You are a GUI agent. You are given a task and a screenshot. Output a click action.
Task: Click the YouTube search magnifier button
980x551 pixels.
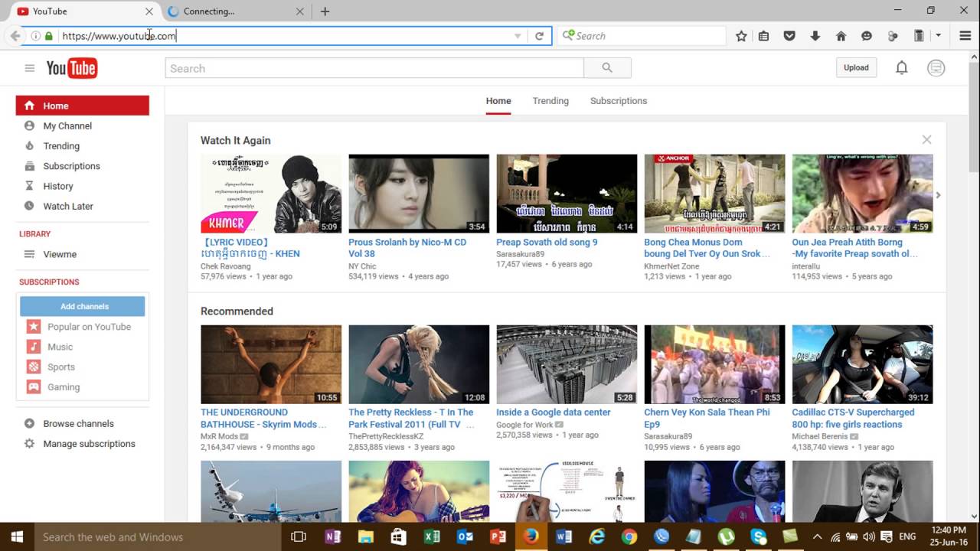tap(607, 68)
